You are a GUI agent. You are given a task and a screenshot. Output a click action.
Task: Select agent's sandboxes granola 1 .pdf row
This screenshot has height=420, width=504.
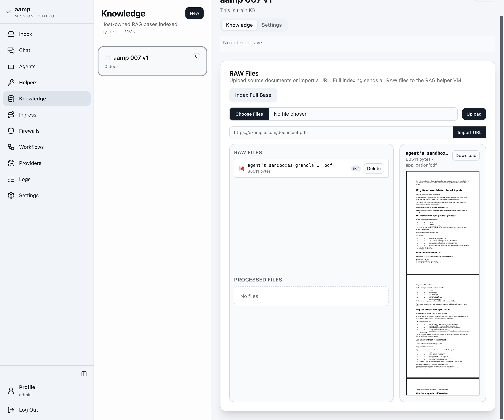(311, 168)
